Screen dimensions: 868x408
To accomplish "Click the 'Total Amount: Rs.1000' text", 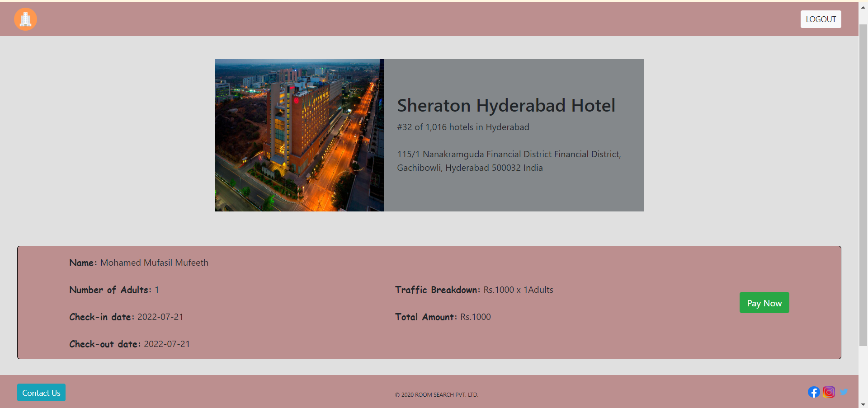I will pyautogui.click(x=443, y=317).
